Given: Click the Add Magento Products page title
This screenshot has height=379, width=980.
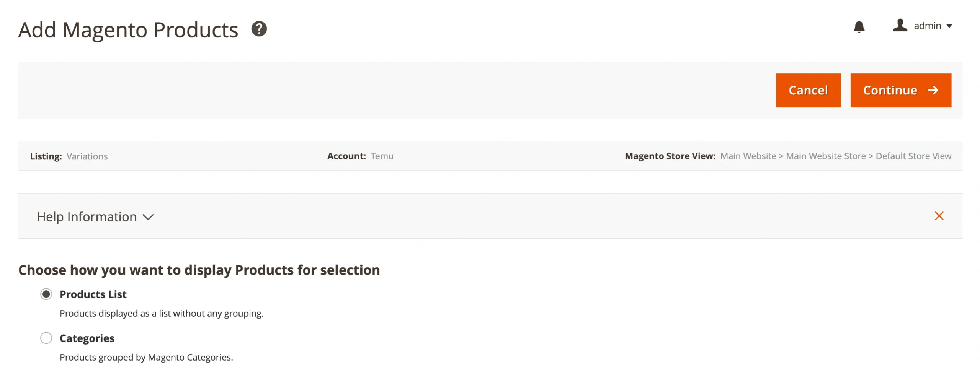Looking at the screenshot, I should click(128, 30).
